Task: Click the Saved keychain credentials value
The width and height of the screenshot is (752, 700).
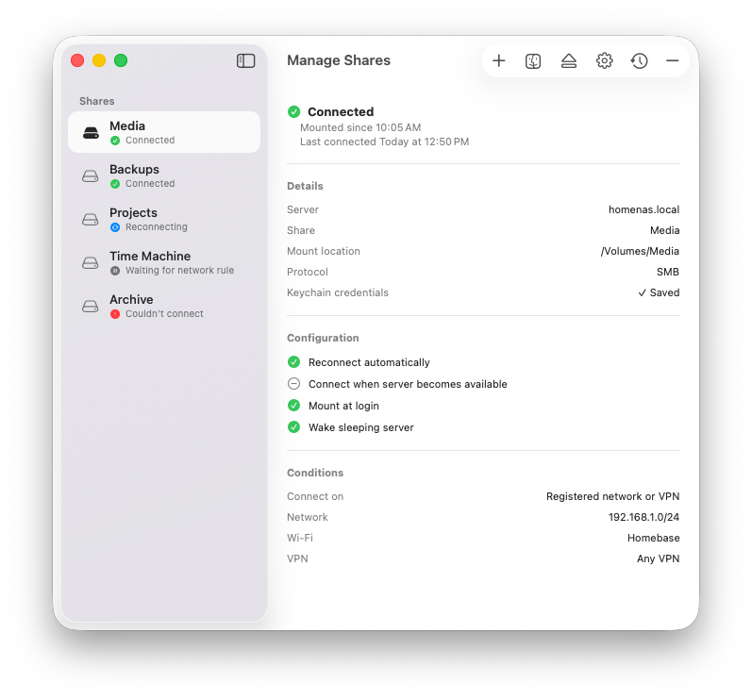Action: [x=659, y=292]
